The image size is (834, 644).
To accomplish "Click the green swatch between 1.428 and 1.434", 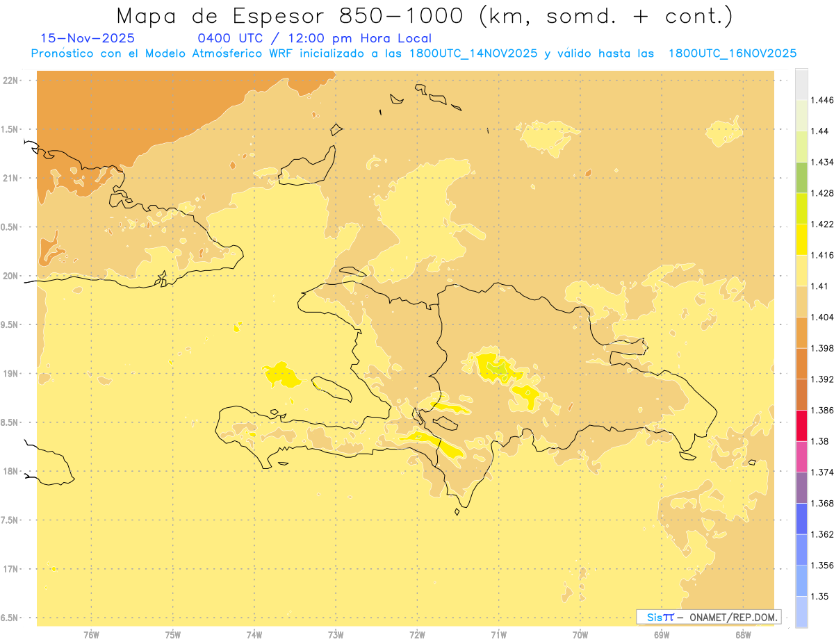I will pyautogui.click(x=801, y=177).
